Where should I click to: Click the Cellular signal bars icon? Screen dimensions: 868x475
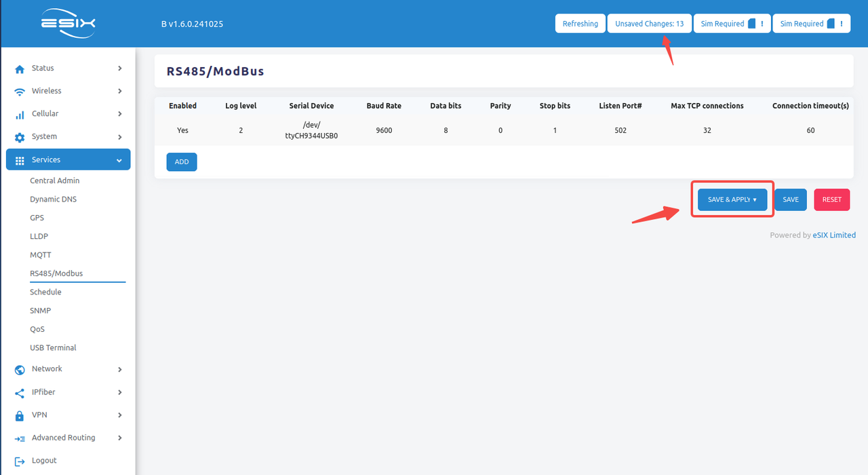[x=20, y=115]
